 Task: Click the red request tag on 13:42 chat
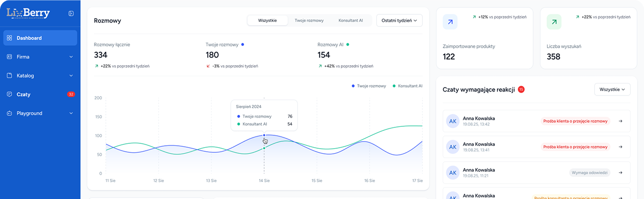click(x=575, y=121)
